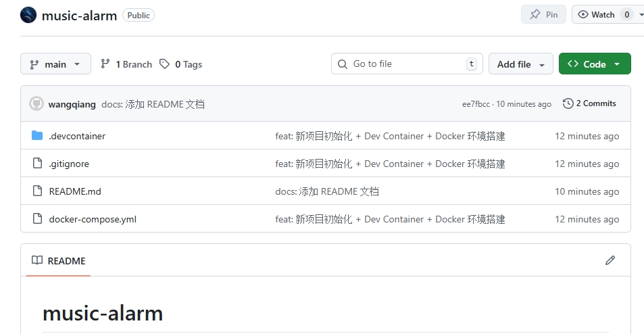Click '10 minutes ago' in the README.md row

(x=587, y=191)
